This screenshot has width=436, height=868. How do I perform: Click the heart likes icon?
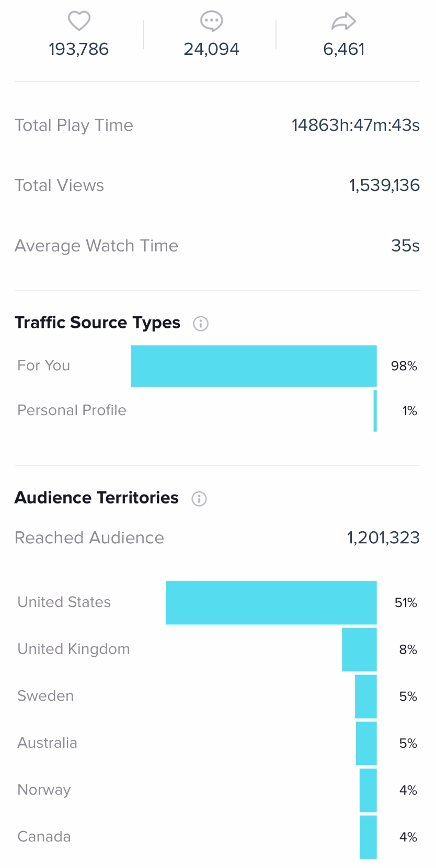coord(79,21)
